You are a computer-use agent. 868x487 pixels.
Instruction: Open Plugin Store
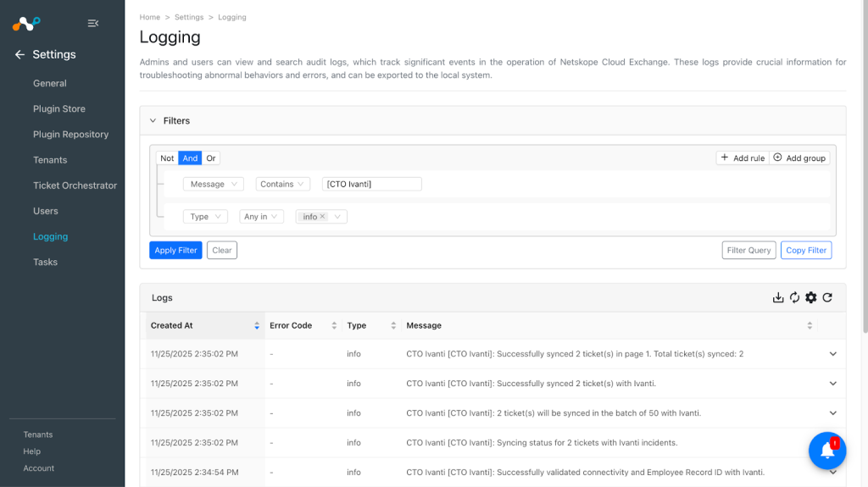59,109
